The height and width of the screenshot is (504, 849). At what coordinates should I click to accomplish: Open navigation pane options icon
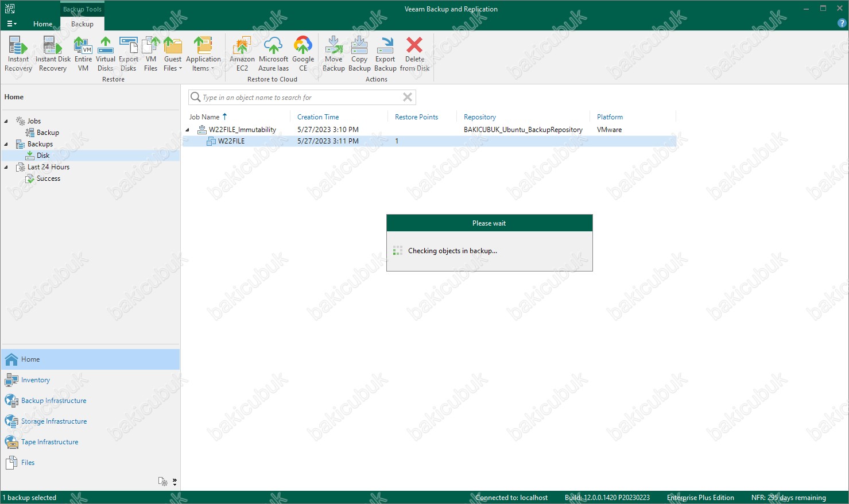tap(163, 482)
